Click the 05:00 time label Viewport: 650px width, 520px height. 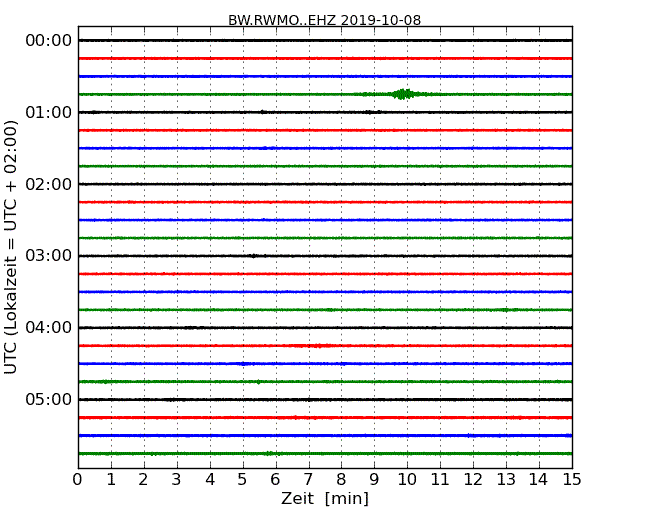[49, 399]
